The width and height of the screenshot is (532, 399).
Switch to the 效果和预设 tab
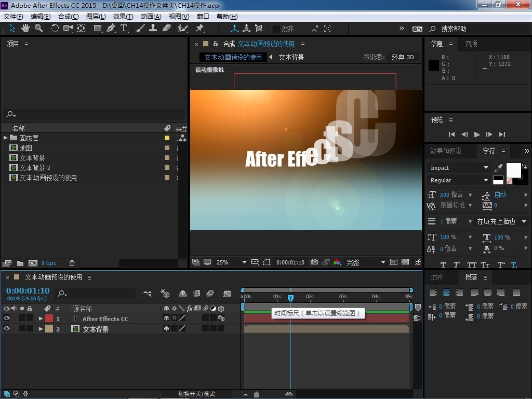point(445,151)
